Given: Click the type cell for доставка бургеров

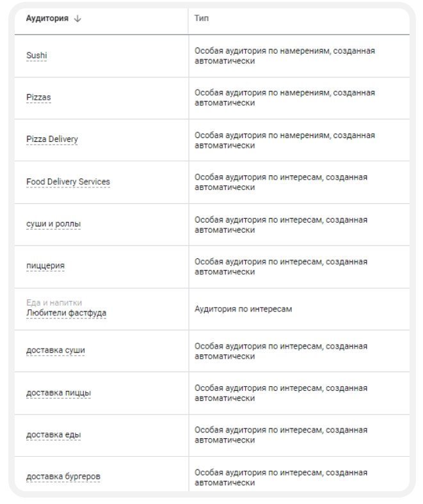Looking at the screenshot, I should [280, 477].
